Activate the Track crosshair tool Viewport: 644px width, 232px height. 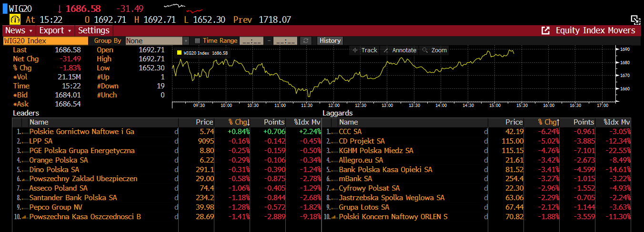coord(364,50)
